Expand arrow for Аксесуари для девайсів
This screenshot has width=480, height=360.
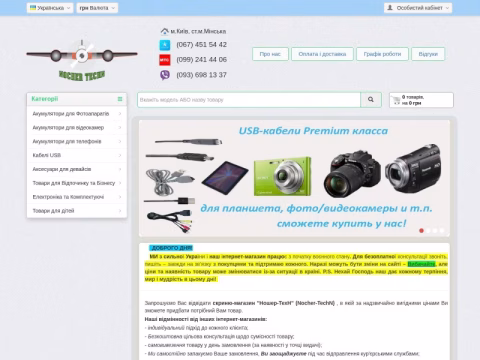(x=120, y=169)
